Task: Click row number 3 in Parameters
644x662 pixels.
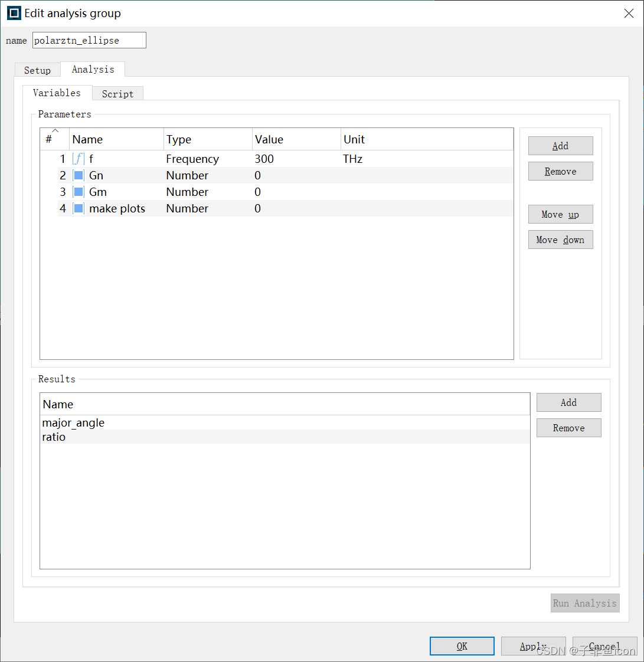Action: click(63, 192)
